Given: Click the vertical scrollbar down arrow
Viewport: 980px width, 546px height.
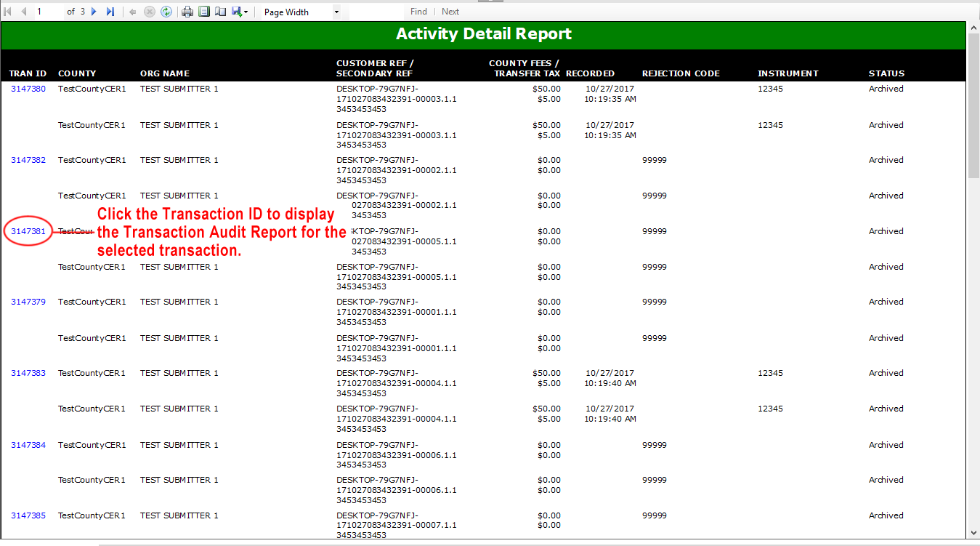Looking at the screenshot, I should point(973,533).
